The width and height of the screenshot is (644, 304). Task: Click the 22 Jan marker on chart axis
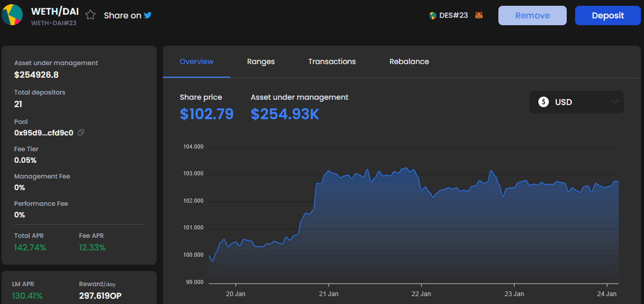[422, 293]
